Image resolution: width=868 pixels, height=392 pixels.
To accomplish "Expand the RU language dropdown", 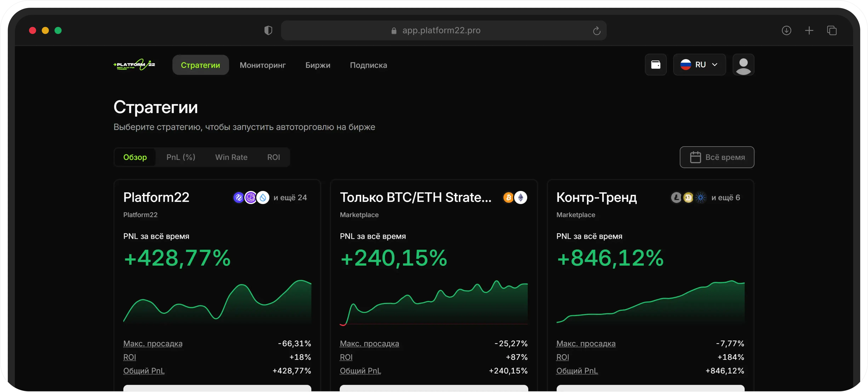I will pos(699,65).
